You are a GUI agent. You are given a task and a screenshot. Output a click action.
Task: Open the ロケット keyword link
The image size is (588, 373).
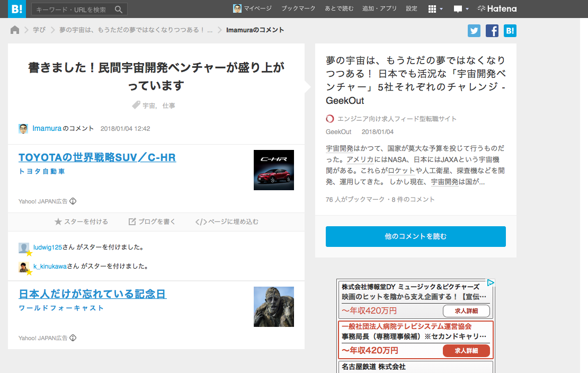(402, 171)
